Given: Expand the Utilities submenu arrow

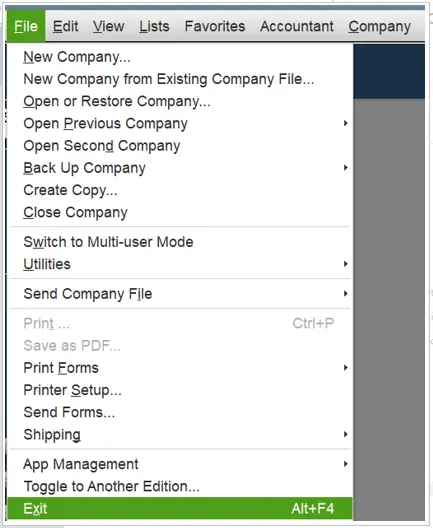Looking at the screenshot, I should pyautogui.click(x=345, y=264).
